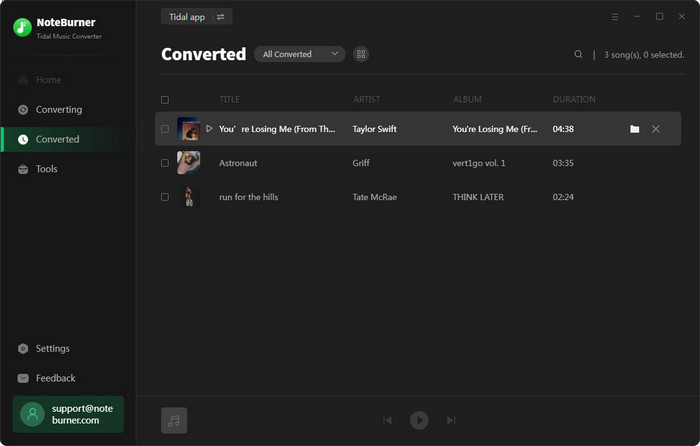700x446 pixels.
Task: Sort by the TITLE column header
Action: pyautogui.click(x=229, y=99)
